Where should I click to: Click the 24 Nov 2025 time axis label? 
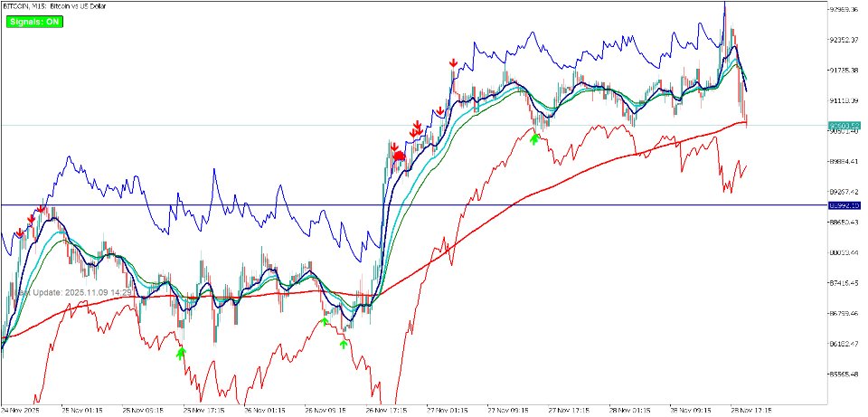pos(20,412)
